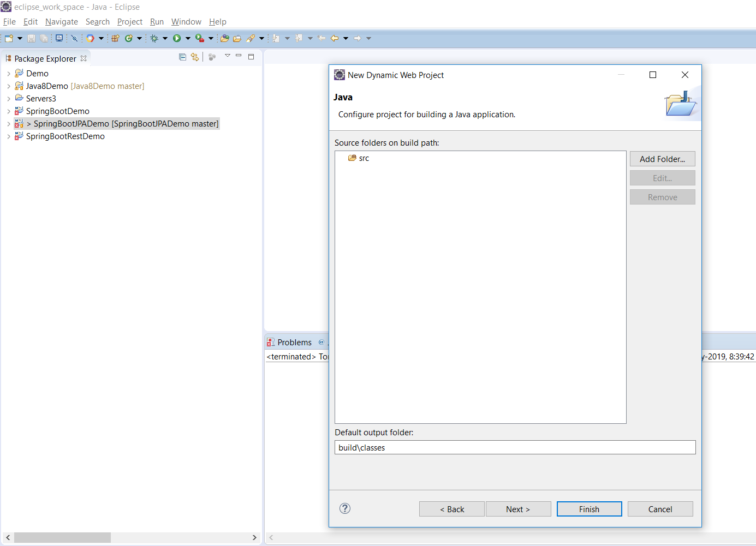The width and height of the screenshot is (756, 546).
Task: Click the Package Explorer horizontal scrollbar thumb
Action: (x=62, y=538)
